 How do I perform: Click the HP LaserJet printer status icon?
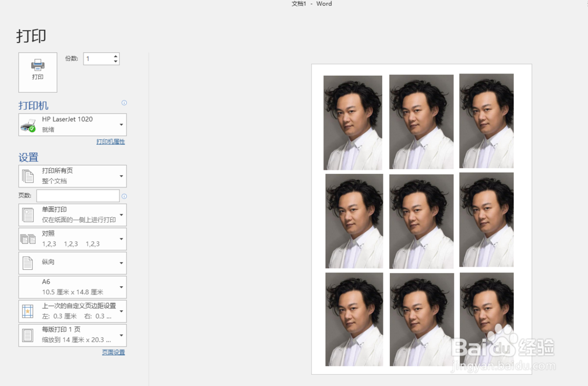(x=28, y=126)
